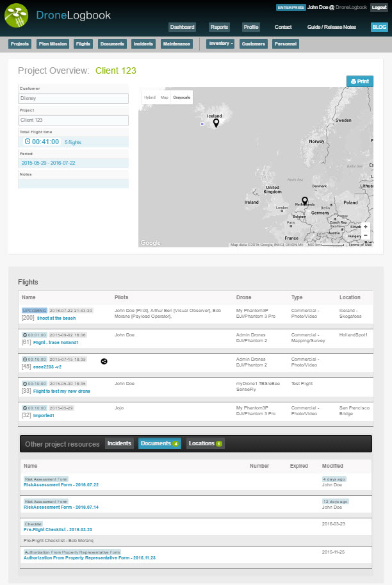Open the Documents resources tab
The height and width of the screenshot is (585, 392).
point(159,443)
